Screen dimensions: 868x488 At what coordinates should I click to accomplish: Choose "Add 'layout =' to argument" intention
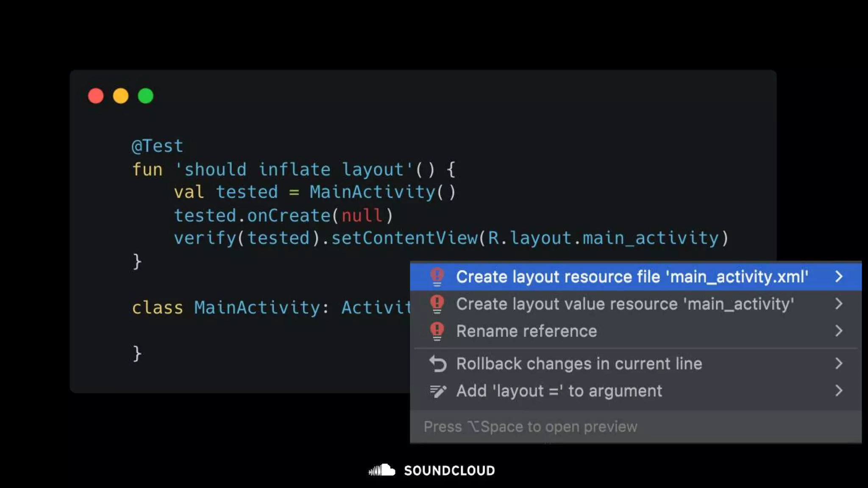coord(559,391)
